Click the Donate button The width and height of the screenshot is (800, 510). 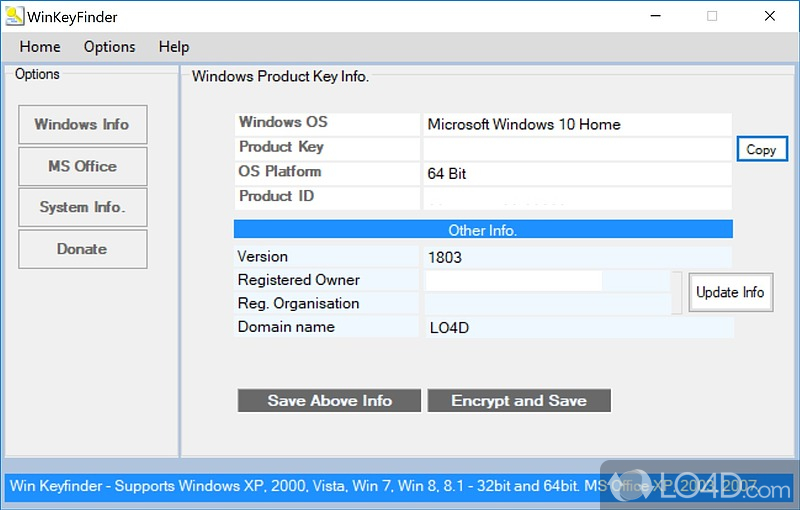[83, 249]
